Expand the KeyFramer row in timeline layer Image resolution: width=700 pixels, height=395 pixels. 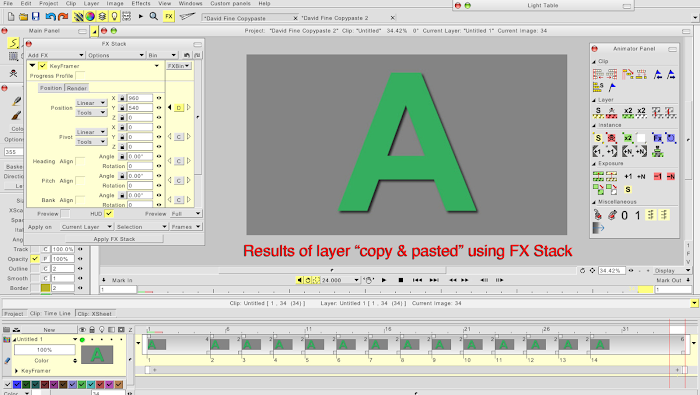tap(17, 371)
